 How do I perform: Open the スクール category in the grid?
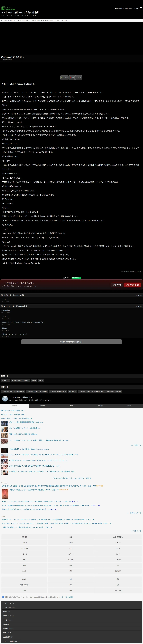tap(24, 554)
